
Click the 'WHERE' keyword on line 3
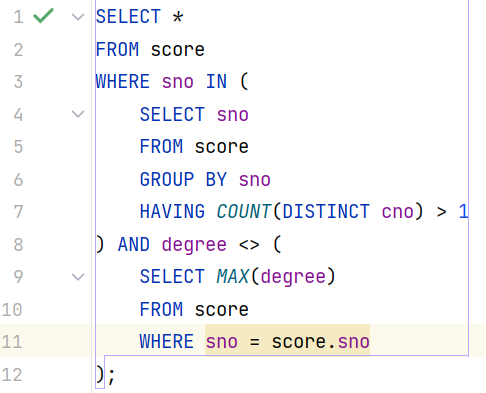pyautogui.click(x=123, y=82)
